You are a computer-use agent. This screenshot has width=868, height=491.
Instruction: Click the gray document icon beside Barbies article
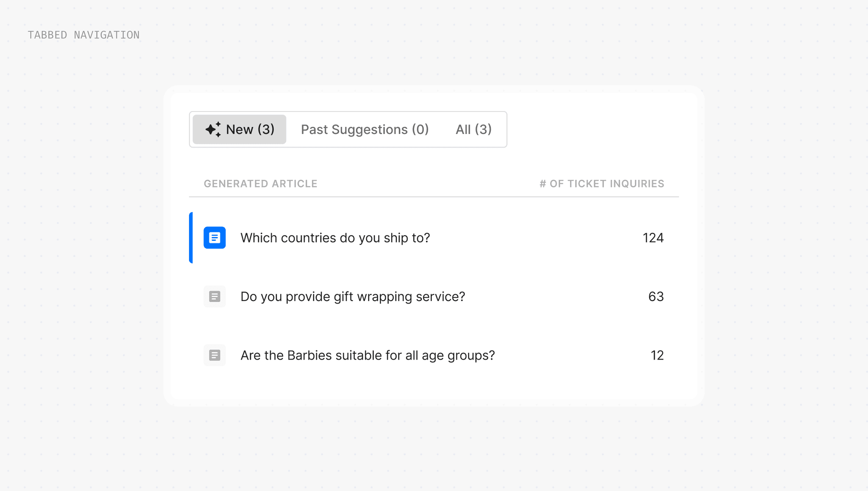click(x=214, y=355)
